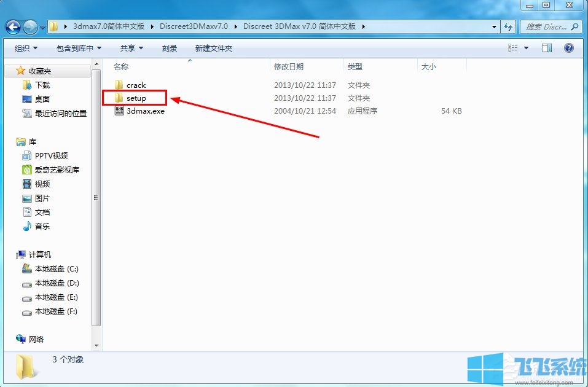Screen dimensions: 588x387
Task: Click the search box input field
Action: pyautogui.click(x=546, y=27)
